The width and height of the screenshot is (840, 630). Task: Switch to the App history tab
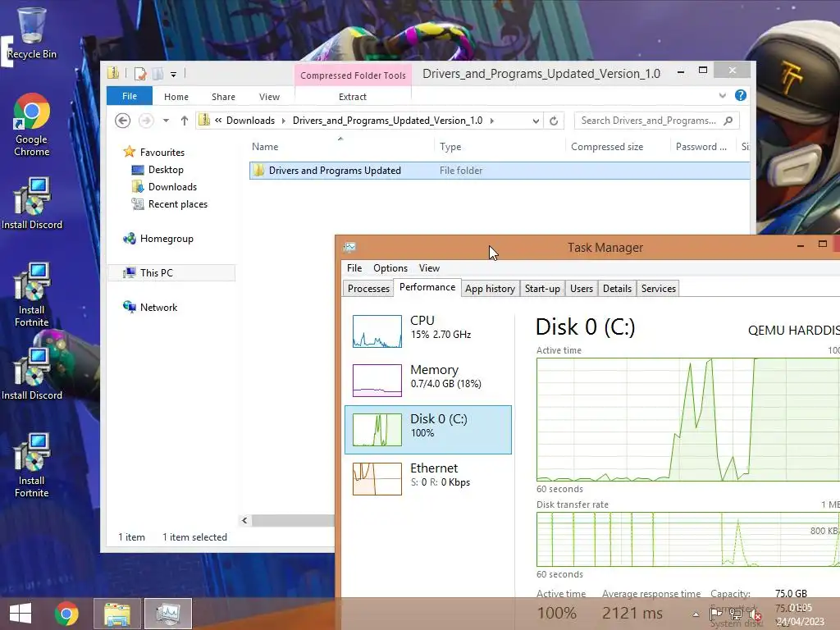(491, 288)
